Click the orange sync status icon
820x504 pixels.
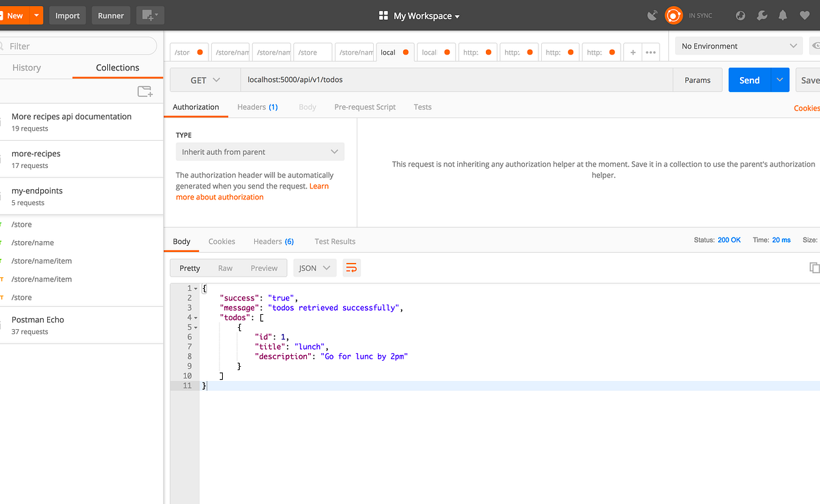coord(673,15)
